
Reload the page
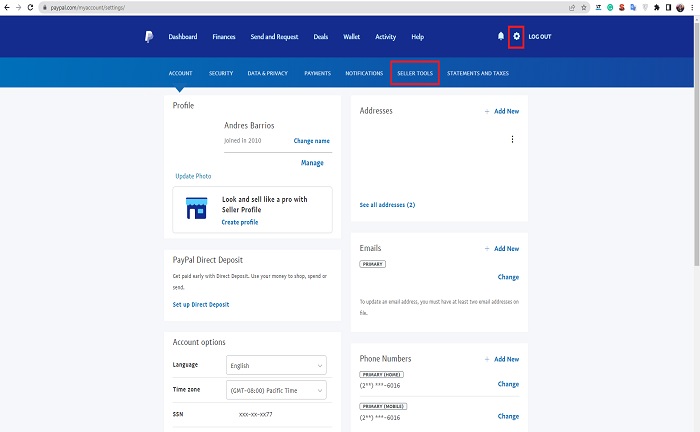tap(30, 7)
